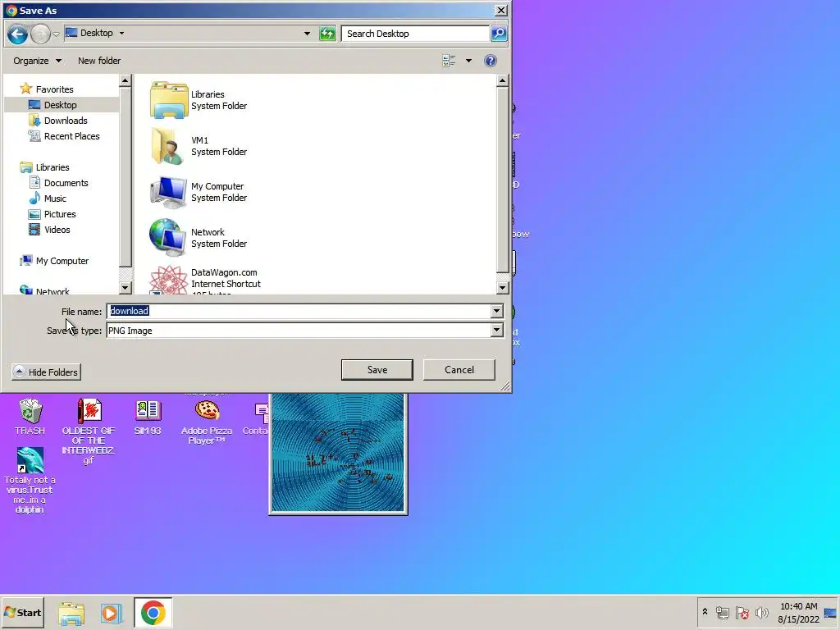This screenshot has width=840, height=630.
Task: Open Action Center flag tray icon
Action: pos(742,612)
